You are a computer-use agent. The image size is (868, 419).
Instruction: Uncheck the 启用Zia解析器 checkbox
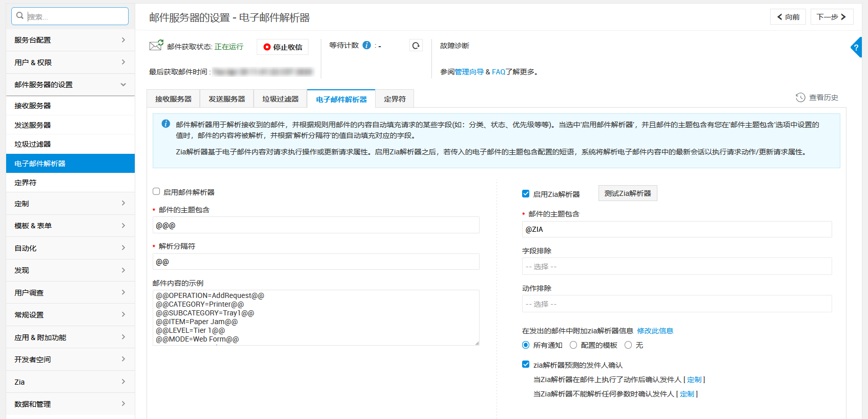(526, 193)
